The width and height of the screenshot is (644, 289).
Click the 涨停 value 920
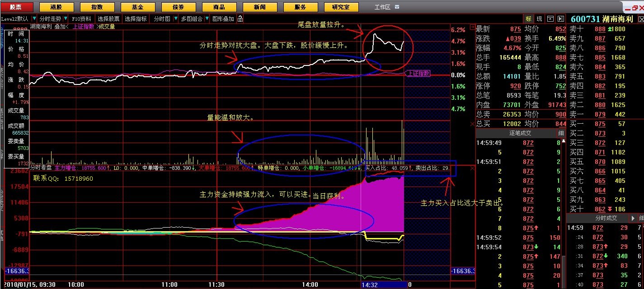(x=515, y=86)
